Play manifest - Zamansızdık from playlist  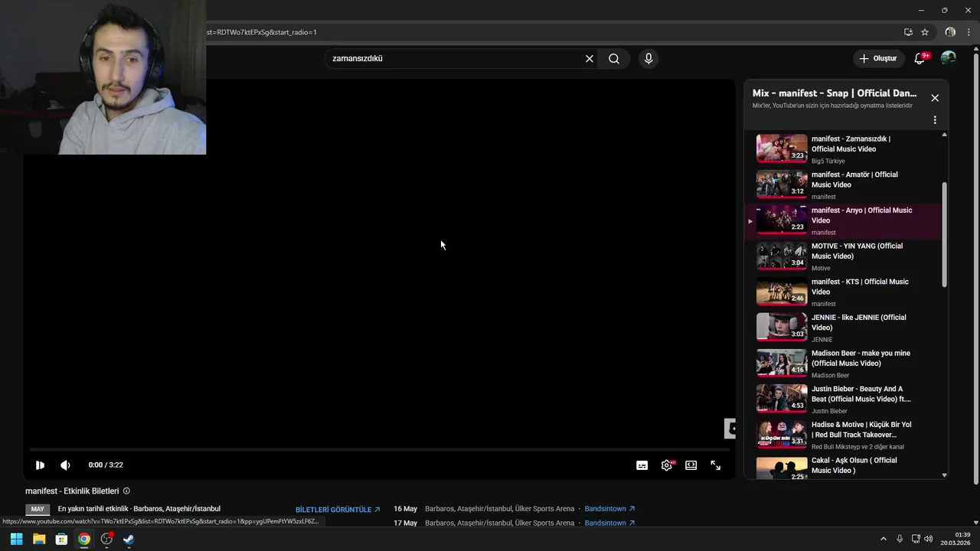point(843,149)
